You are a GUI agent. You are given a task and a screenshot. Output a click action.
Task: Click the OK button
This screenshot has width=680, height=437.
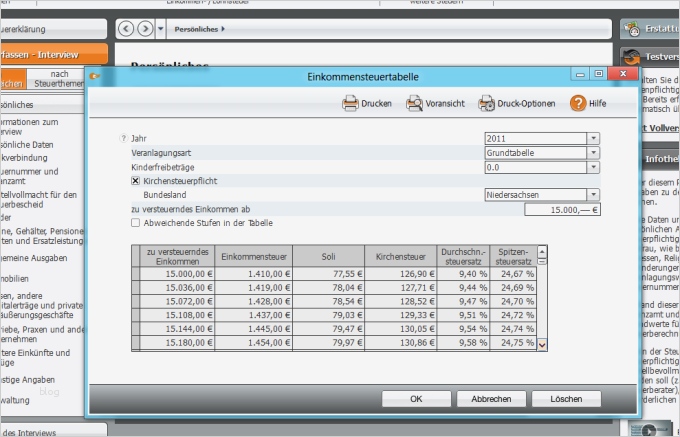(416, 399)
